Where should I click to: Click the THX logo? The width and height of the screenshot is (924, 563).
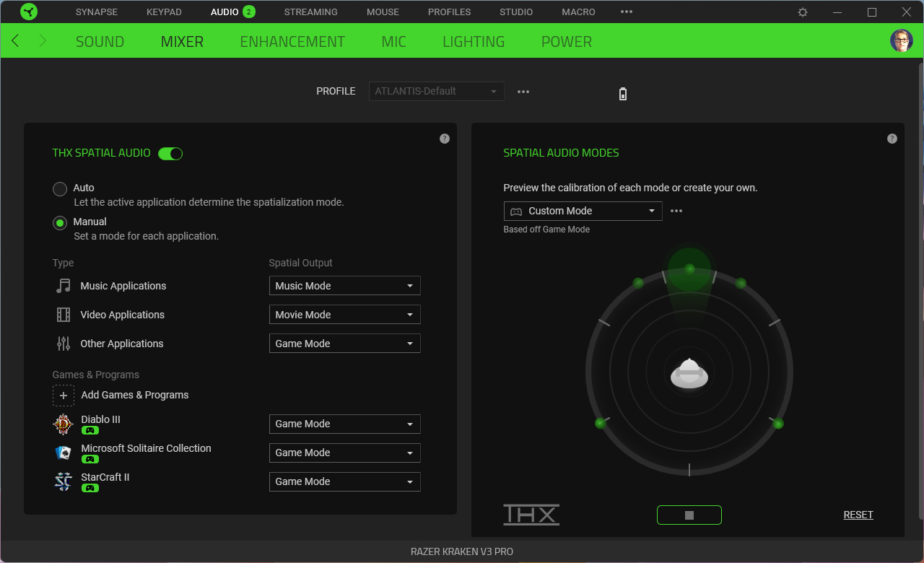coord(531,515)
